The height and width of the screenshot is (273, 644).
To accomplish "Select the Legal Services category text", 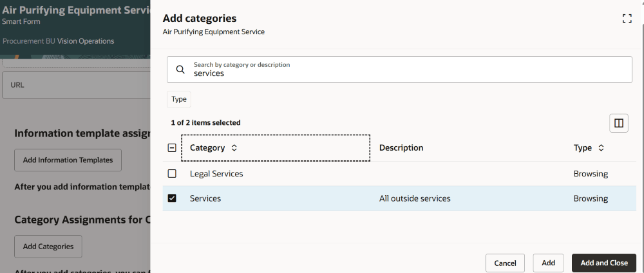I will (x=216, y=174).
